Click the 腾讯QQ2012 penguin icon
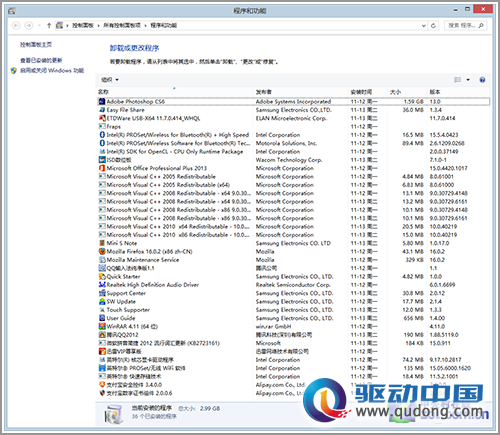 pos(102,335)
